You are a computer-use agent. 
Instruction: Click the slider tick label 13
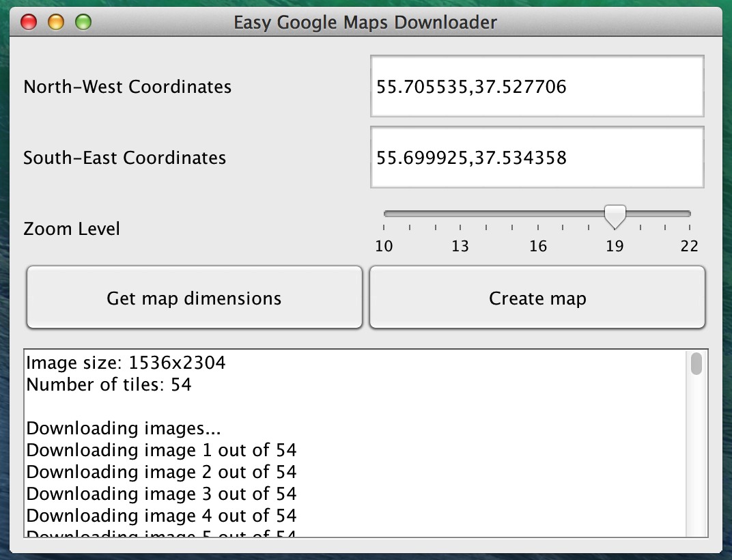(x=460, y=246)
